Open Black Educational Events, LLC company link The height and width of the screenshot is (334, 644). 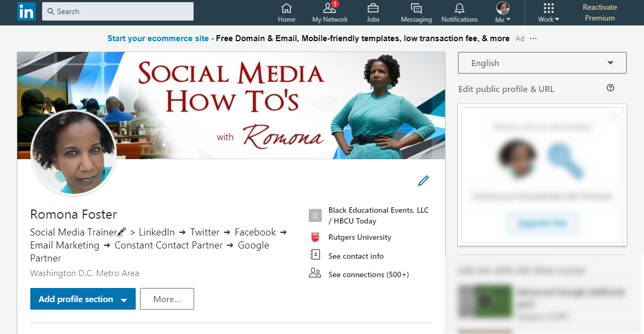click(x=379, y=215)
